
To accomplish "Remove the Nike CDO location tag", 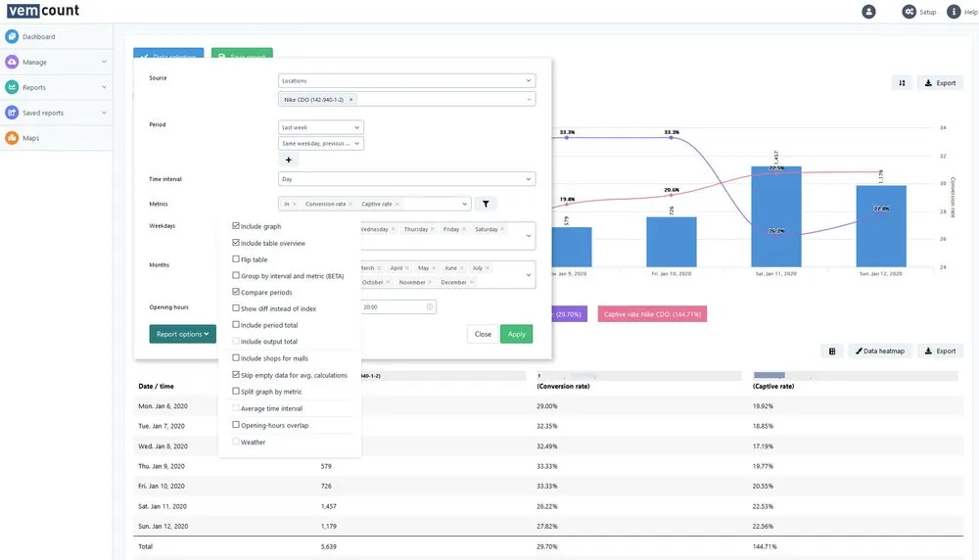I will point(350,99).
